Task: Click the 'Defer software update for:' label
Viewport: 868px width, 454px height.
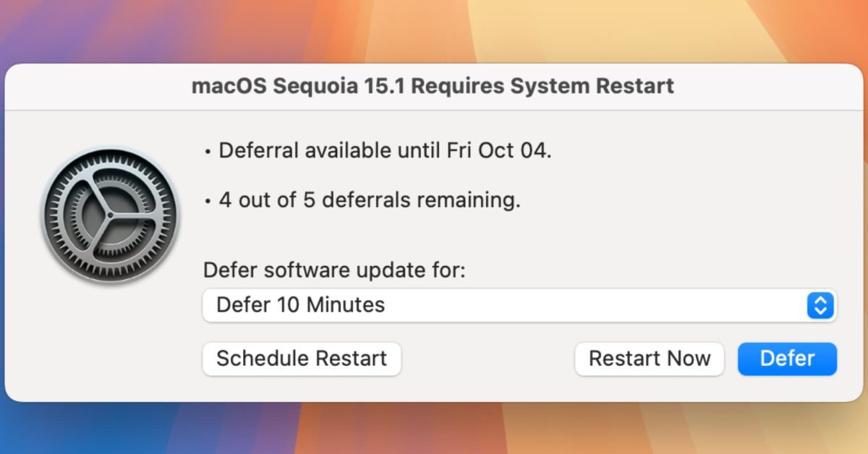Action: 335,271
